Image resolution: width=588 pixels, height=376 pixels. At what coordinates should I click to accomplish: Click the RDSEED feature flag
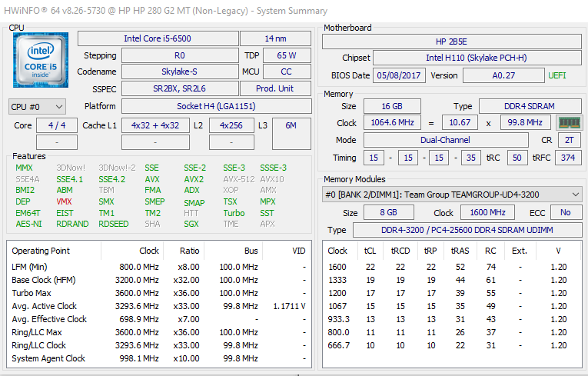[114, 224]
